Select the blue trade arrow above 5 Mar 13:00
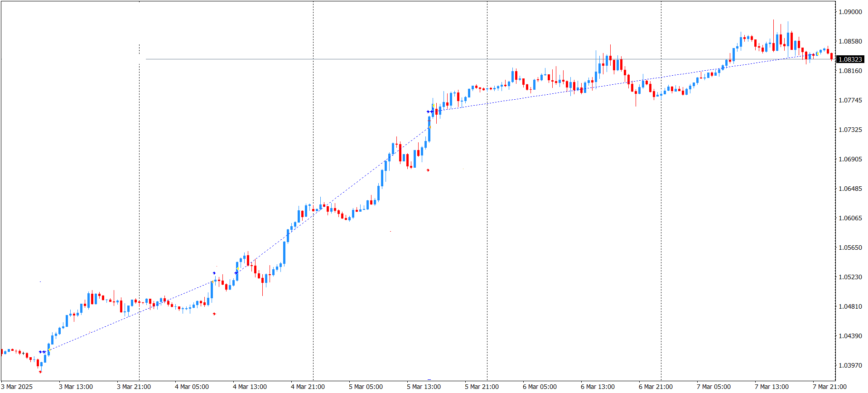This screenshot has width=868, height=393. pos(429,112)
